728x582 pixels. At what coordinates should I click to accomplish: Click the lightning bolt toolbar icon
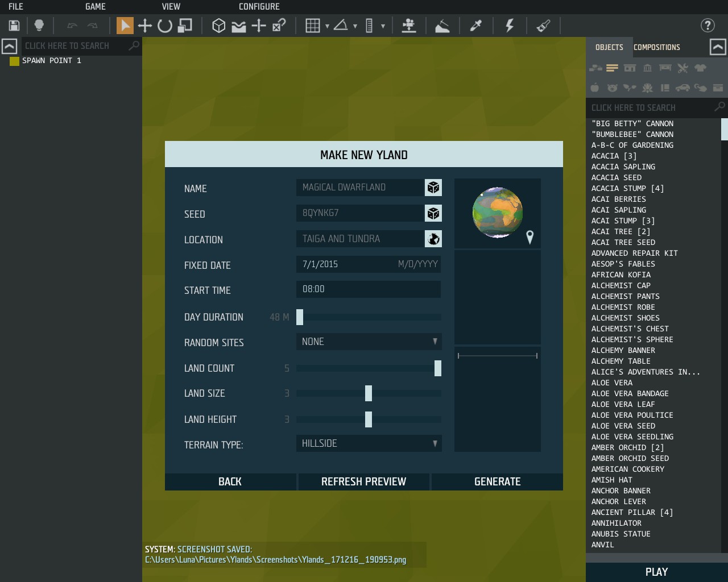[x=510, y=26]
